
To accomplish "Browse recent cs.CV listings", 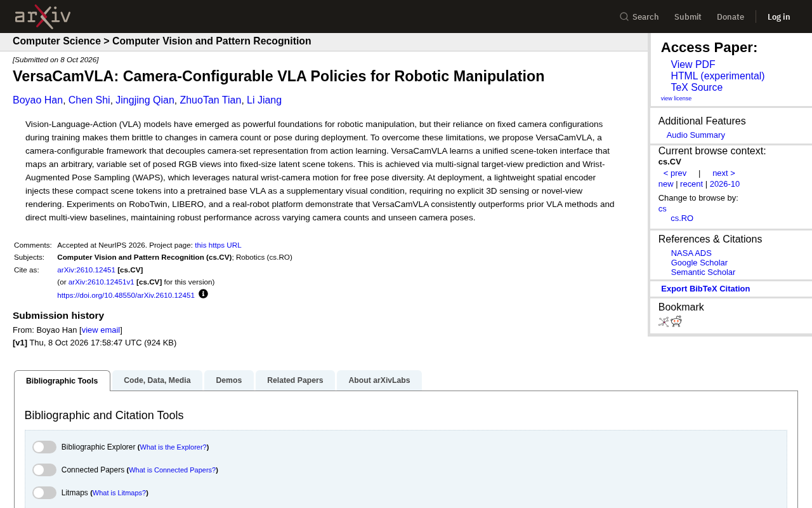I will click(691, 184).
